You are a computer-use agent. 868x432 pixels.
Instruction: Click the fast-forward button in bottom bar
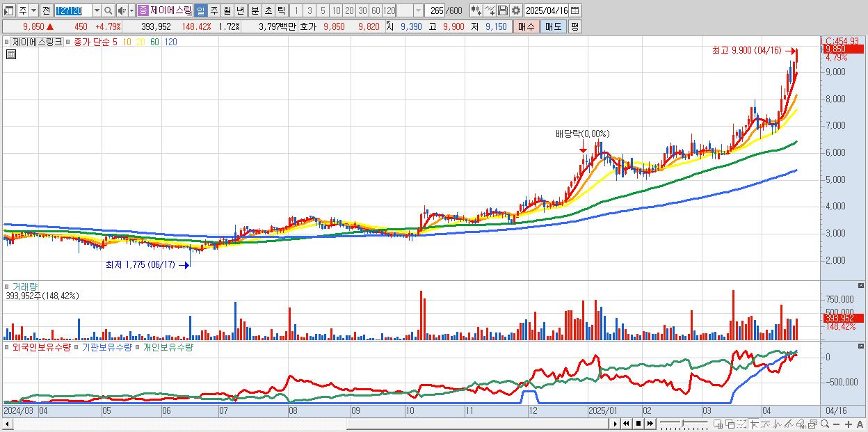tap(650, 424)
